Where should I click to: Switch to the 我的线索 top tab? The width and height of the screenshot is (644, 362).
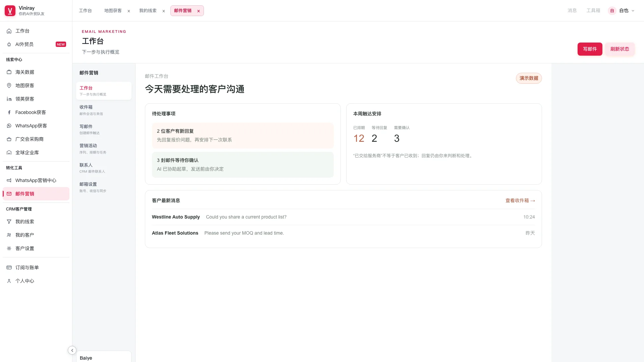point(148,11)
